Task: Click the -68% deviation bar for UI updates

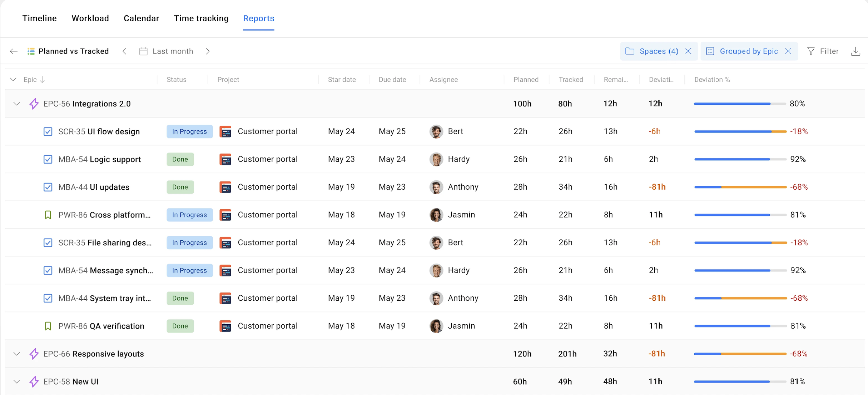Action: point(740,187)
